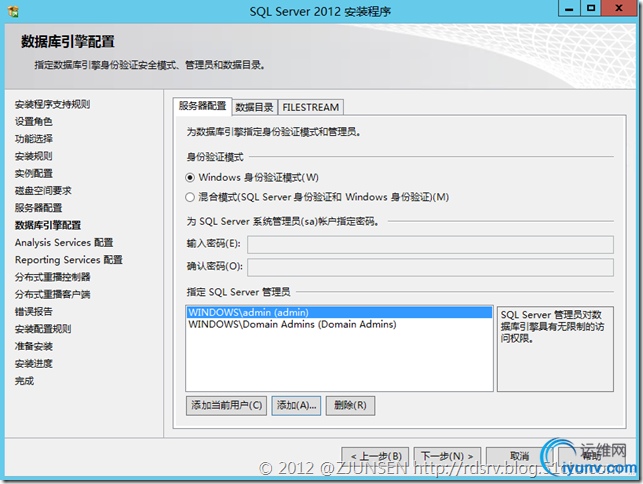Viewport: 643px width, 484px height.
Task: Click 添加当前用户(C) button
Action: point(226,406)
